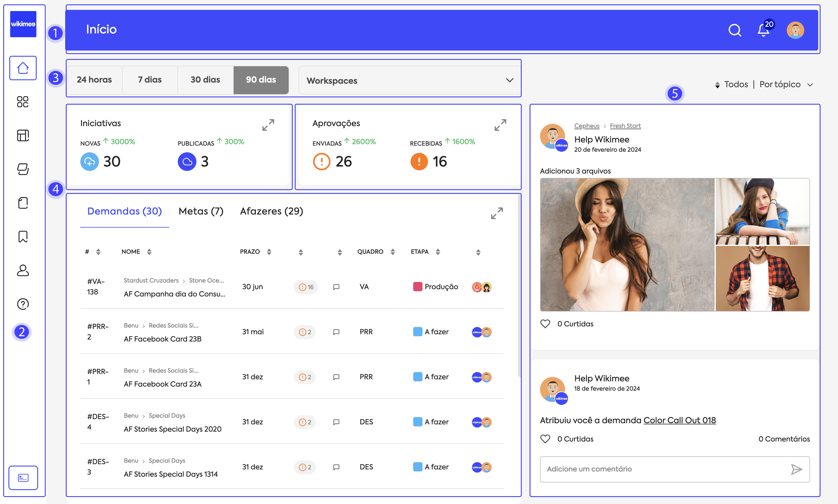Expand the Aprovações card with arrows icon

coord(500,125)
